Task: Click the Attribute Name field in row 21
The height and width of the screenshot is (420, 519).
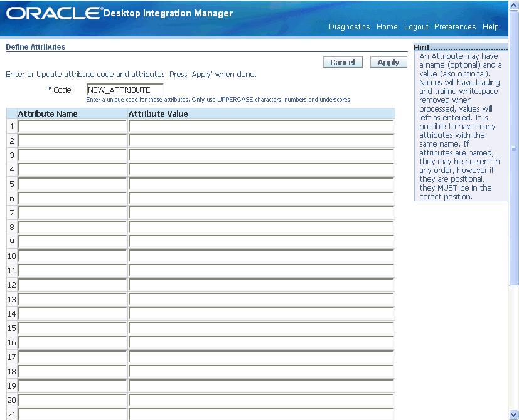Action: (71, 414)
